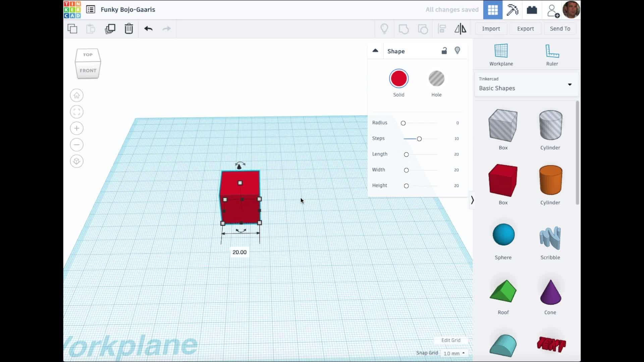Switch to Blocks view with pickaxe icon
Screen dimensions: 644x362
click(512, 10)
